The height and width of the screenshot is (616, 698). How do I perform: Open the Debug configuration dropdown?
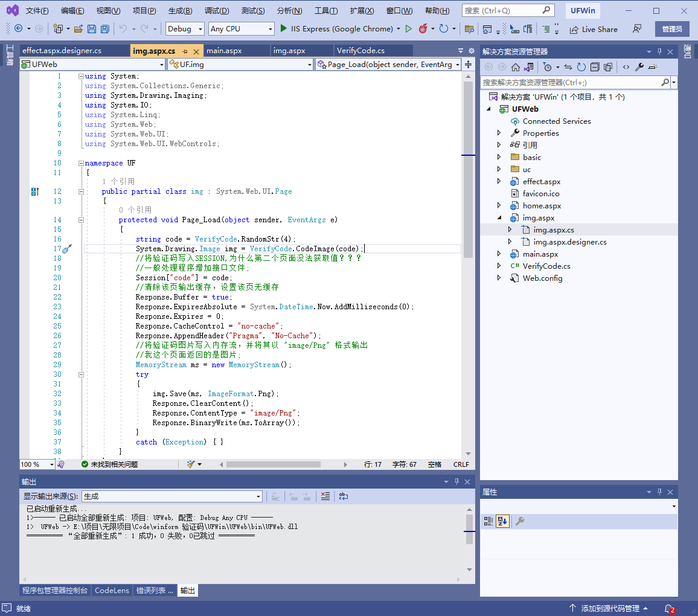click(x=185, y=29)
